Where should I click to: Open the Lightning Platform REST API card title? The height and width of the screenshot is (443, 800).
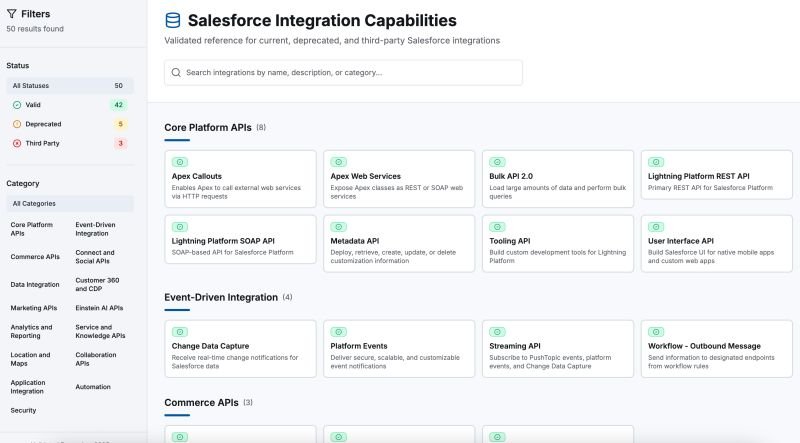pyautogui.click(x=698, y=176)
